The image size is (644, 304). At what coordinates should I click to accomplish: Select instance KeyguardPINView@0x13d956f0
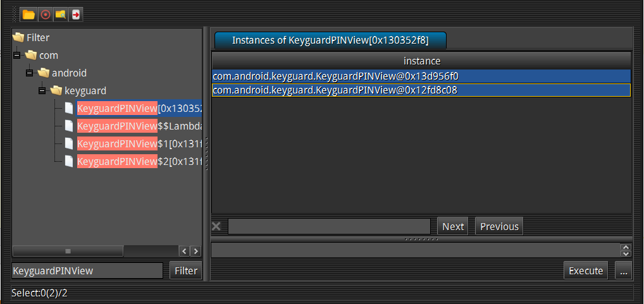421,76
